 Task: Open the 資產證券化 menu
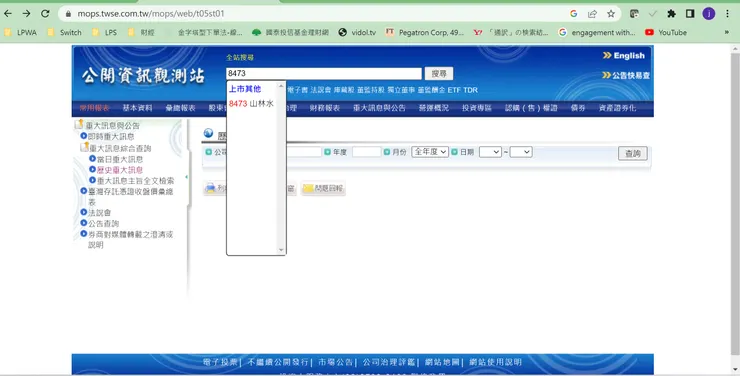pos(617,108)
